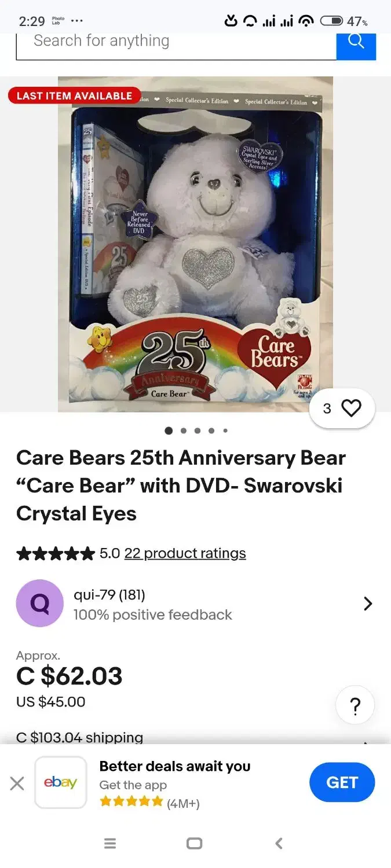391x868 pixels.
Task: Open seller qui-79 (181) name
Action: 109,594
